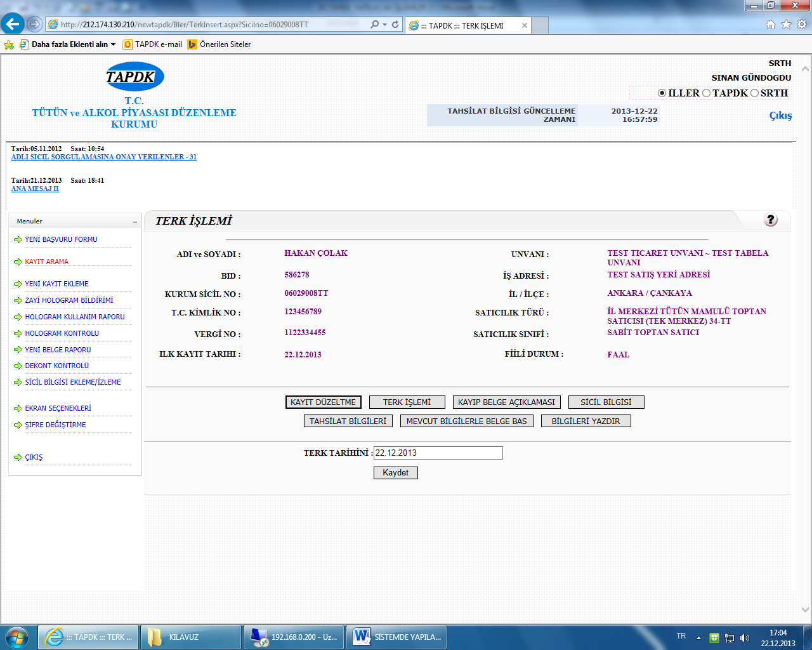Click the page scrollbar up arrow
The height and width of the screenshot is (650, 812).
(806, 68)
